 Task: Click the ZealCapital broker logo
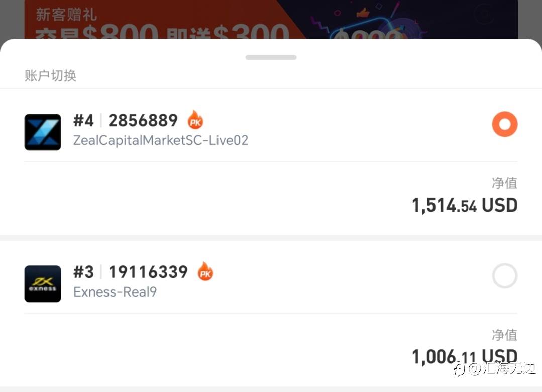43,132
